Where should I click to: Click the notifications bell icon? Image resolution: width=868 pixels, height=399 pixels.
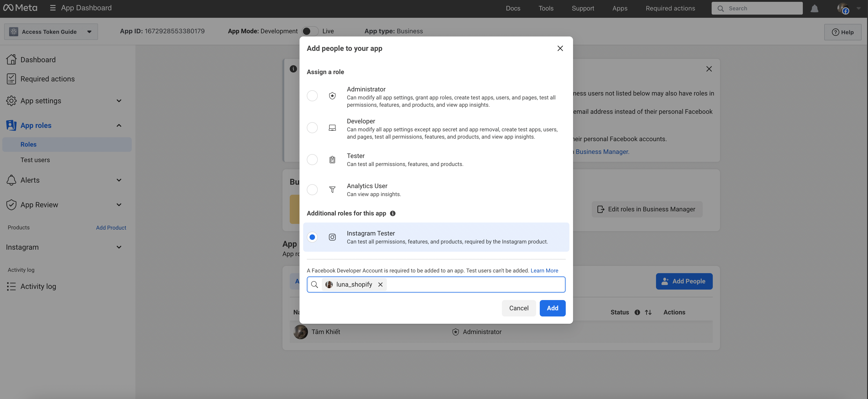pos(814,8)
